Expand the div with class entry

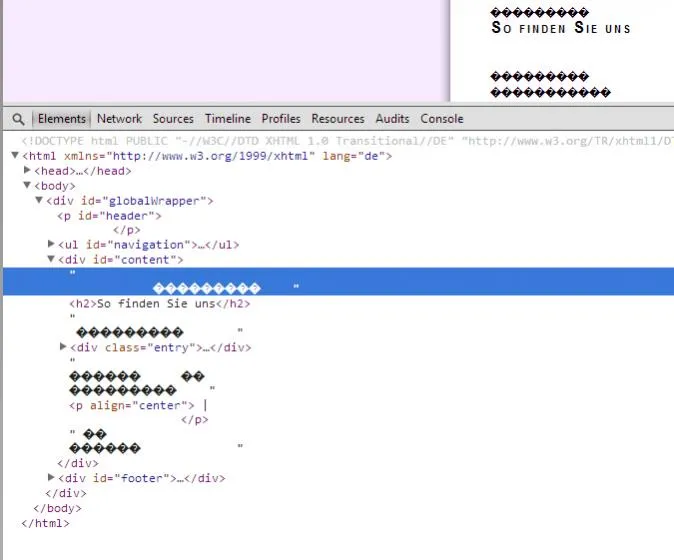tap(63, 346)
